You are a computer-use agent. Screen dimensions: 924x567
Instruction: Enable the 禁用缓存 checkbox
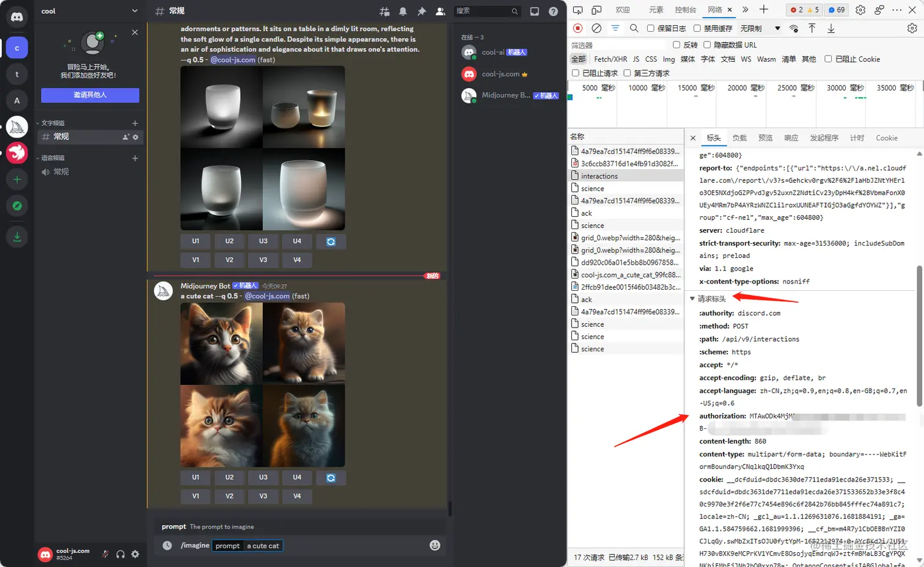[x=697, y=28]
